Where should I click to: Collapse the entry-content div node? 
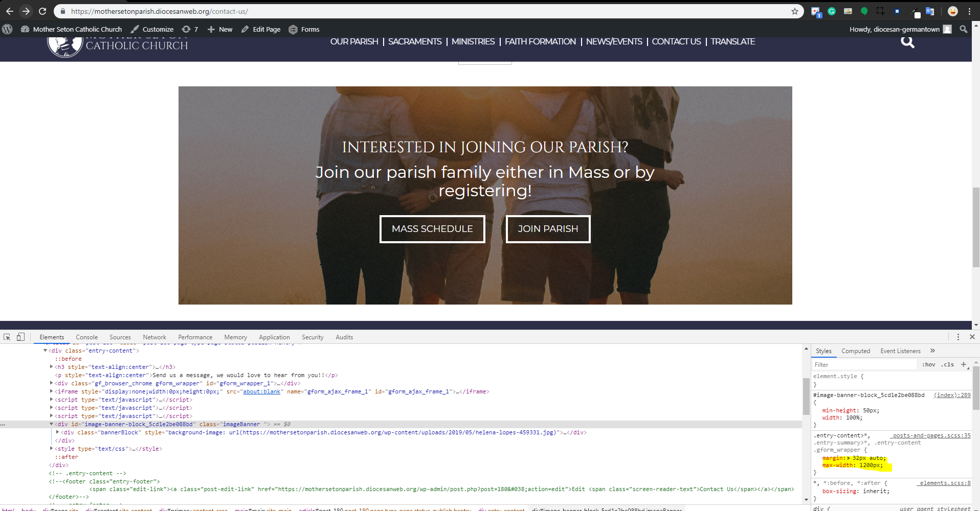tap(45, 351)
